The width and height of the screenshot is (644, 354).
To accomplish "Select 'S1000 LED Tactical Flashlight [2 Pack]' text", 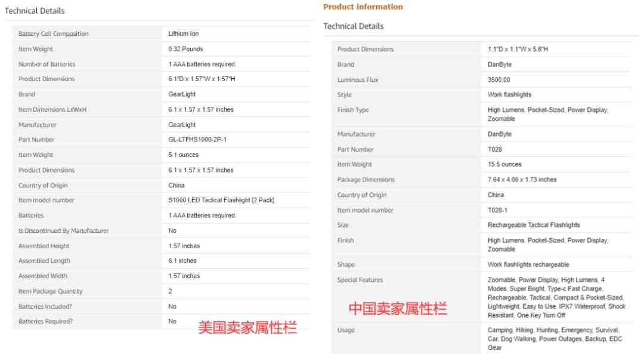I will pyautogui.click(x=221, y=200).
